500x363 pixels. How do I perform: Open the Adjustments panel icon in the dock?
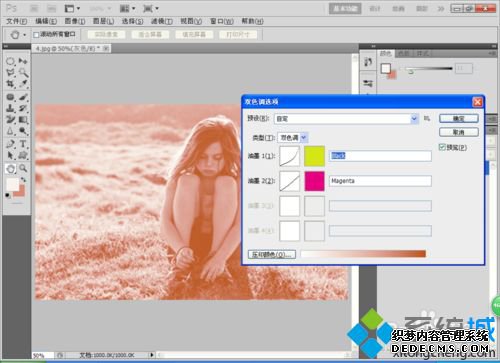[x=368, y=83]
